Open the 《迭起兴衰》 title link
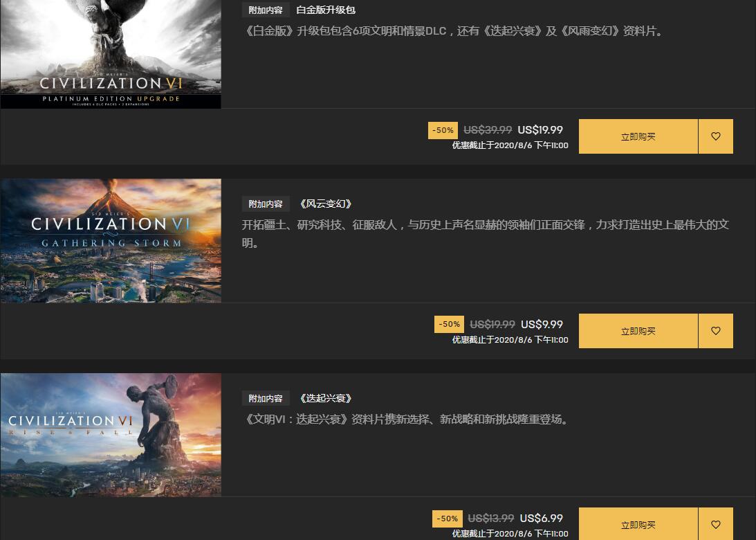756x540 pixels. pos(326,398)
